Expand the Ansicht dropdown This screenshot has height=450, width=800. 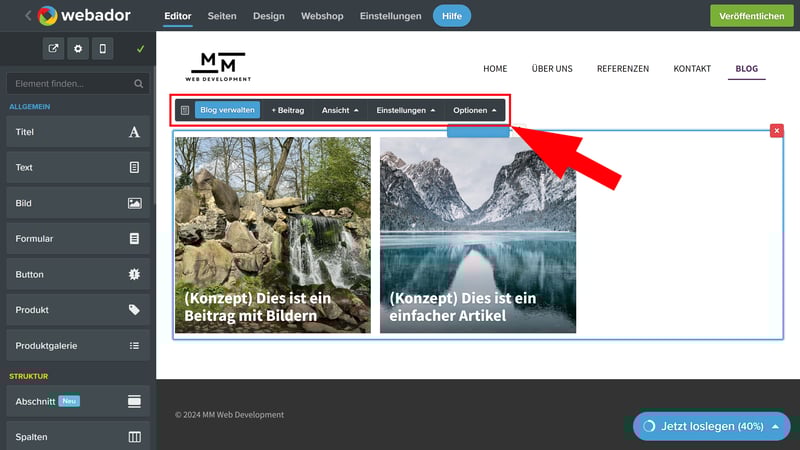click(x=340, y=110)
